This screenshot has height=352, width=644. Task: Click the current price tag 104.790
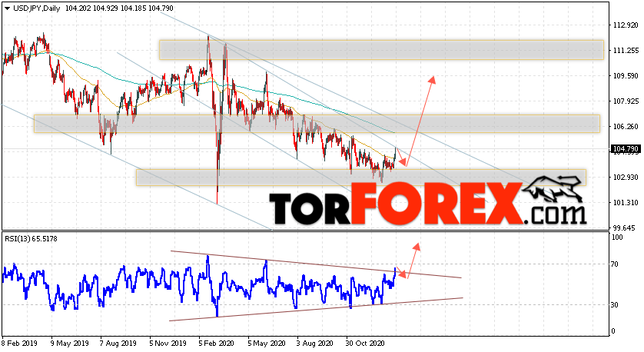pos(625,148)
